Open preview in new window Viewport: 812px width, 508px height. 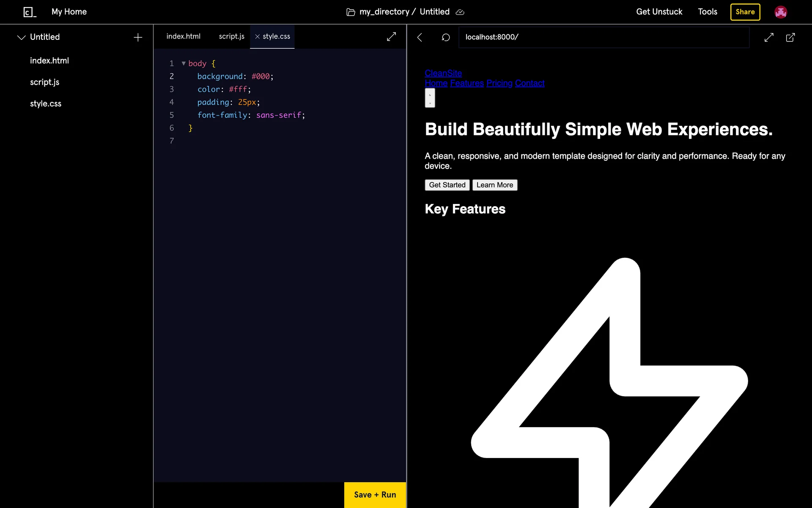pos(790,37)
